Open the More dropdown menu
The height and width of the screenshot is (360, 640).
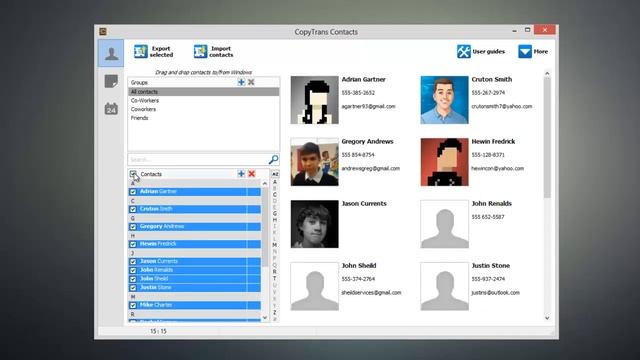[x=533, y=51]
